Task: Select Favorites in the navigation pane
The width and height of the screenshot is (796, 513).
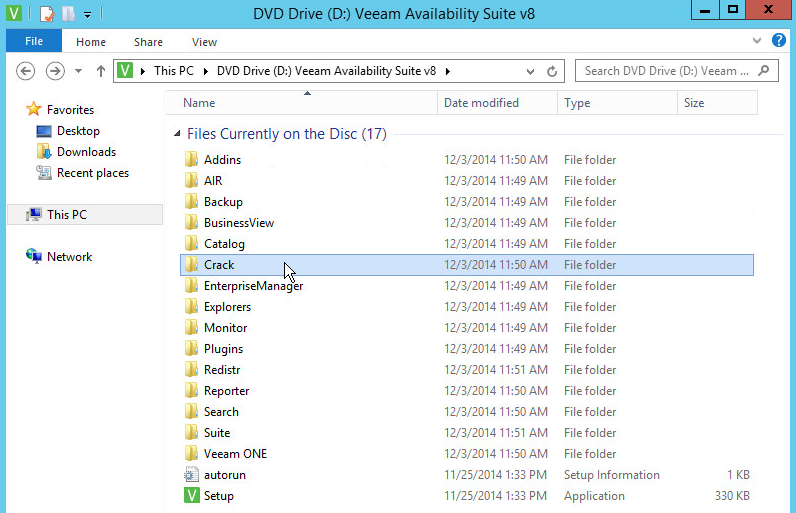Action: click(x=70, y=110)
